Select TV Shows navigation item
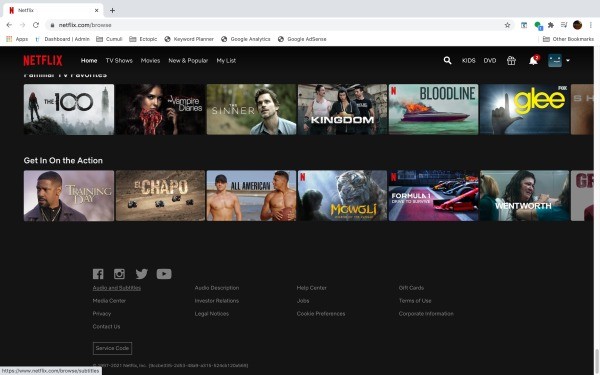The height and width of the screenshot is (375, 600). 119,60
